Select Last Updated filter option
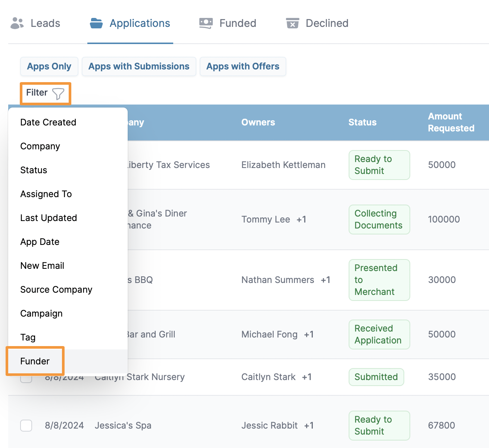 pos(68,218)
